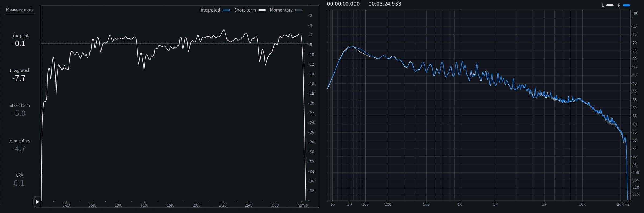
Task: Click the 5k frequency axis label
Action: click(x=544, y=205)
